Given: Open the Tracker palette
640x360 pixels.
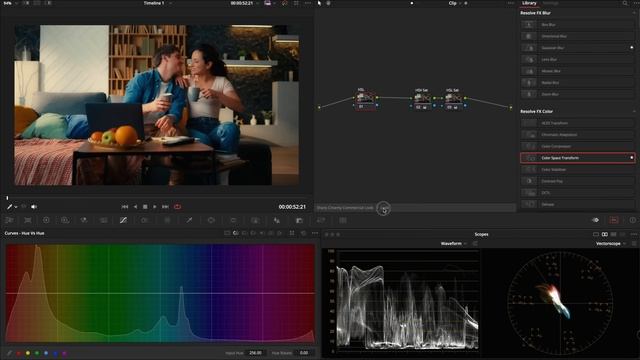Looking at the screenshot, I should (233, 220).
